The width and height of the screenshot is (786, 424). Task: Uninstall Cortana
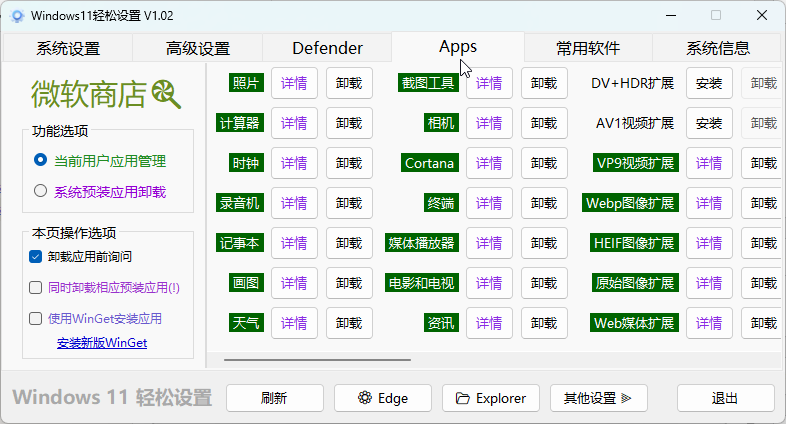544,163
